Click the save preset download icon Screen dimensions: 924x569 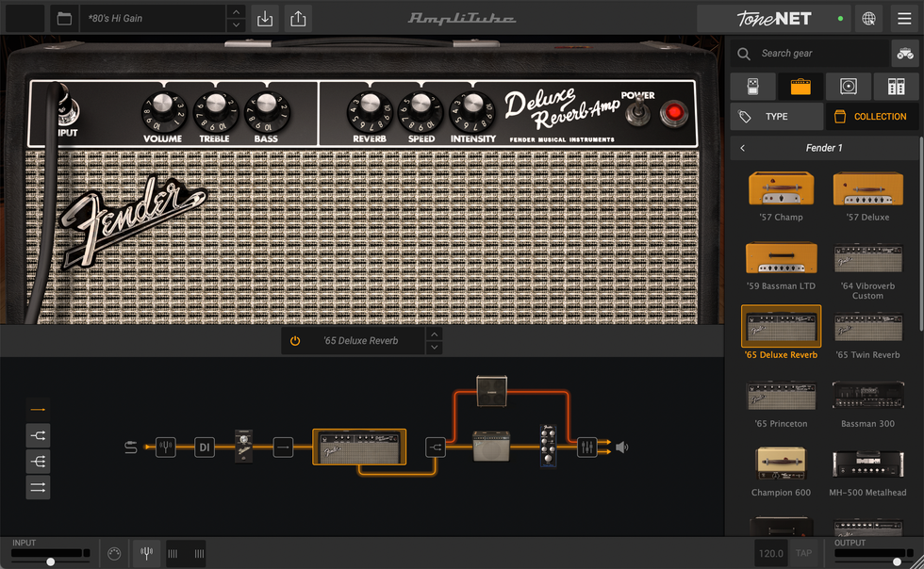[265, 18]
